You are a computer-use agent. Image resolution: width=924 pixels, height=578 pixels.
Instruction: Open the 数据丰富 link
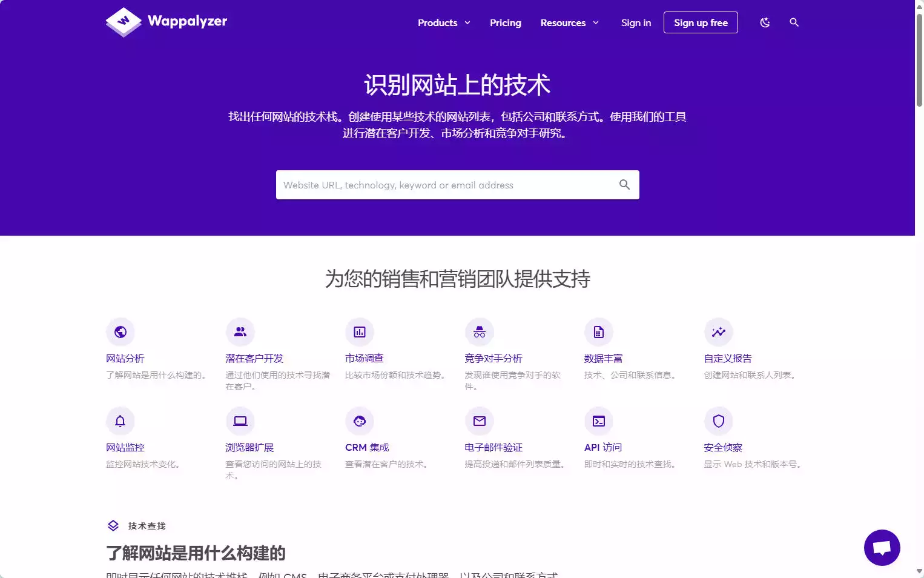pos(604,359)
